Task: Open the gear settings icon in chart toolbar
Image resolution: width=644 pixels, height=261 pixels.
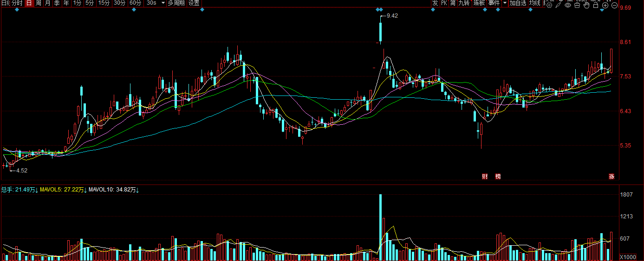Action: [549, 5]
